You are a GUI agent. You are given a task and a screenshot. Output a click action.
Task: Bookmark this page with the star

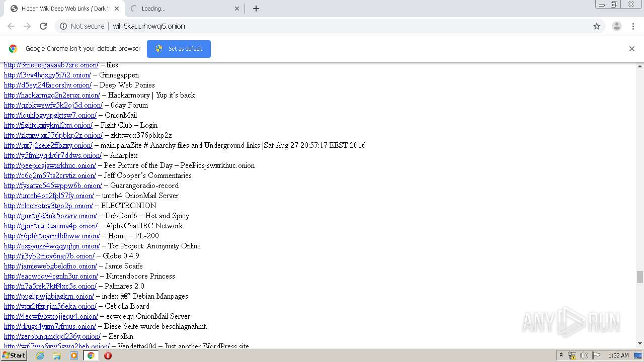[x=597, y=26]
